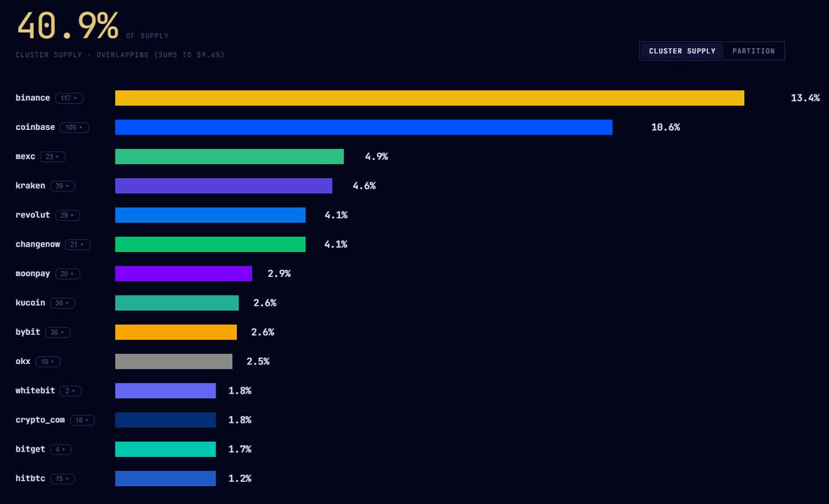
Task: Click the 2.5% value for okx
Action: 258,361
